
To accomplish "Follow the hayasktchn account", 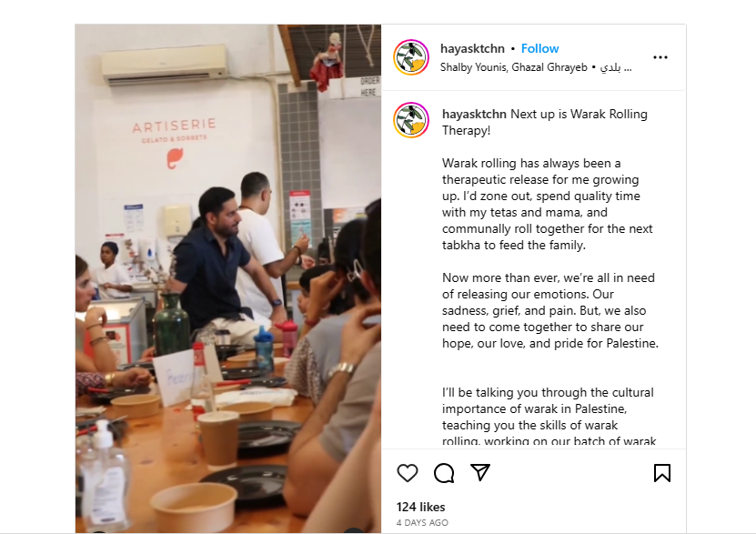I will coord(539,49).
